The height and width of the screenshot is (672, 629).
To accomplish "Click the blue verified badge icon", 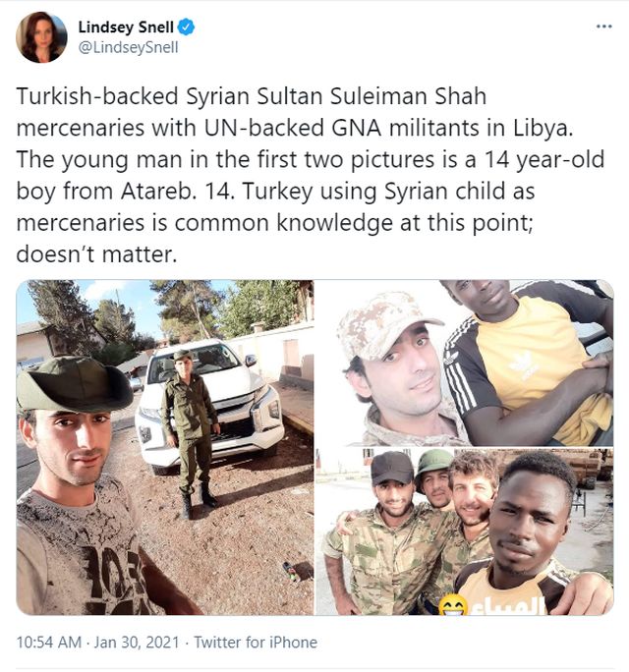I will (186, 28).
